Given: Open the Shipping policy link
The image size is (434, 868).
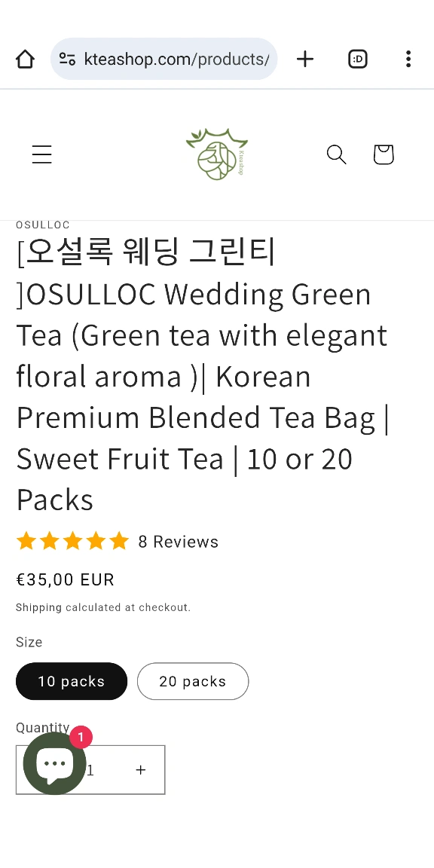Looking at the screenshot, I should [x=38, y=607].
